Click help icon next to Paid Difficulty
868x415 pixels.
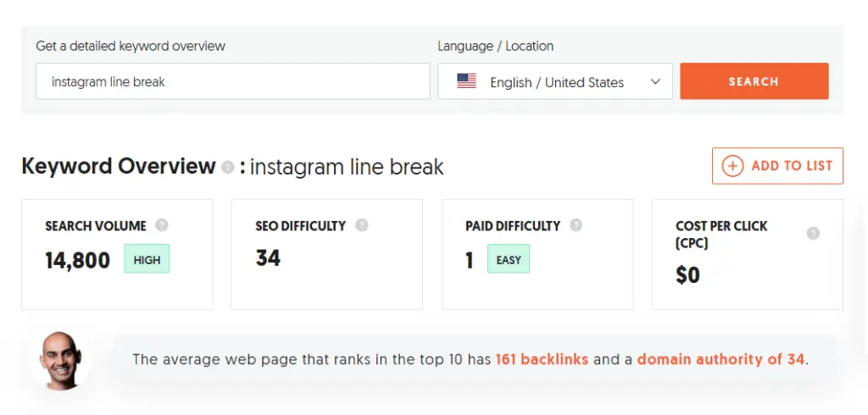coord(576,225)
